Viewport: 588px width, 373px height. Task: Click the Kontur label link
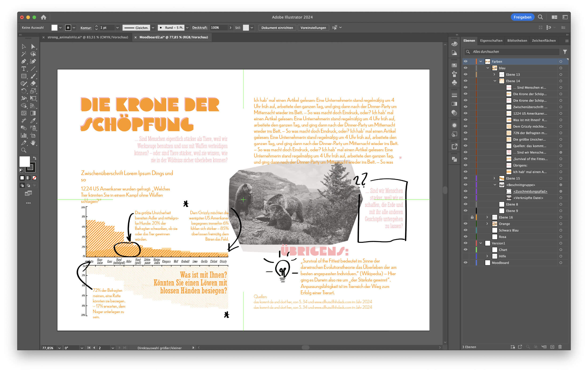86,28
